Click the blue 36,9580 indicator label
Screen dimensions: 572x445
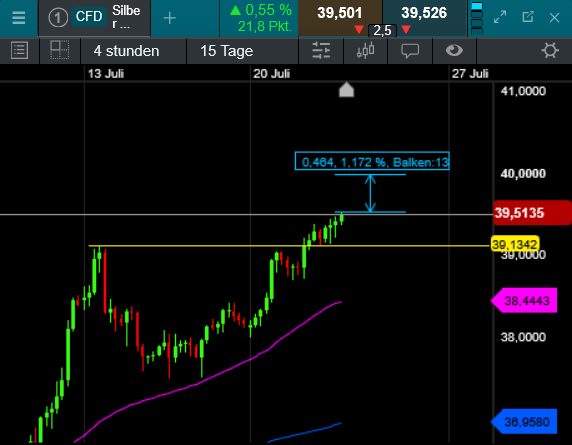pyautogui.click(x=524, y=422)
